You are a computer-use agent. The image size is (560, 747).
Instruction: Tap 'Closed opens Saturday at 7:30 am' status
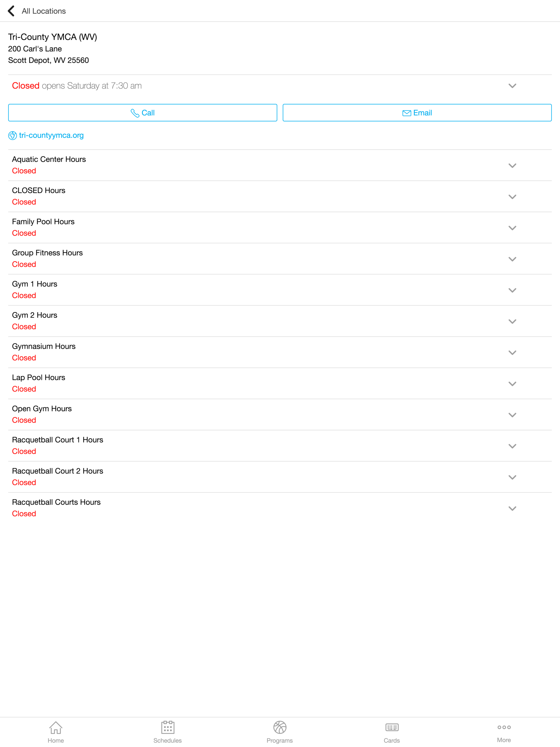click(x=77, y=86)
